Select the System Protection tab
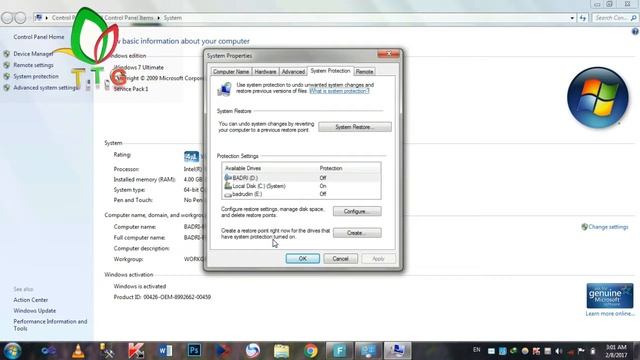Viewport: 640px width, 360px height. (330, 71)
